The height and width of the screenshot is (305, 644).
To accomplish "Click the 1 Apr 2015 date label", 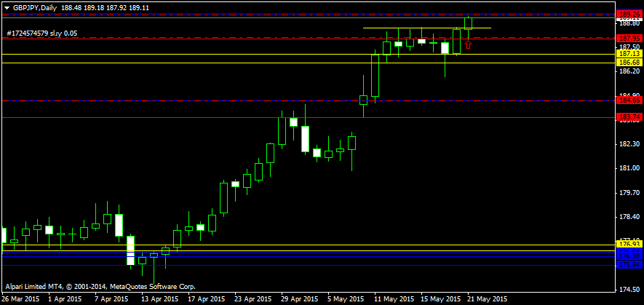I will [65, 299].
